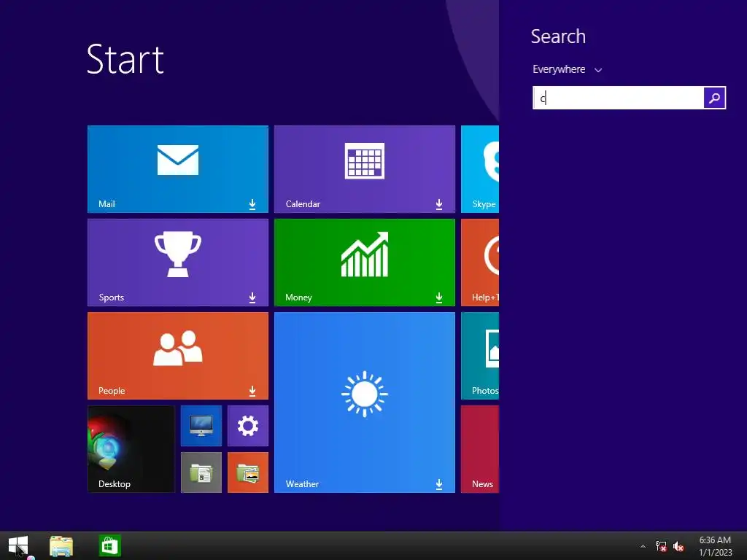Click the People tile download arrow
Viewport: 747px width, 560px height.
tap(252, 391)
